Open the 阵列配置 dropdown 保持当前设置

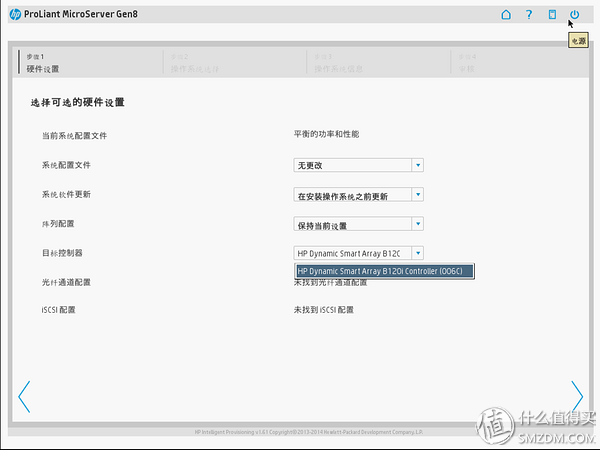tap(358, 224)
